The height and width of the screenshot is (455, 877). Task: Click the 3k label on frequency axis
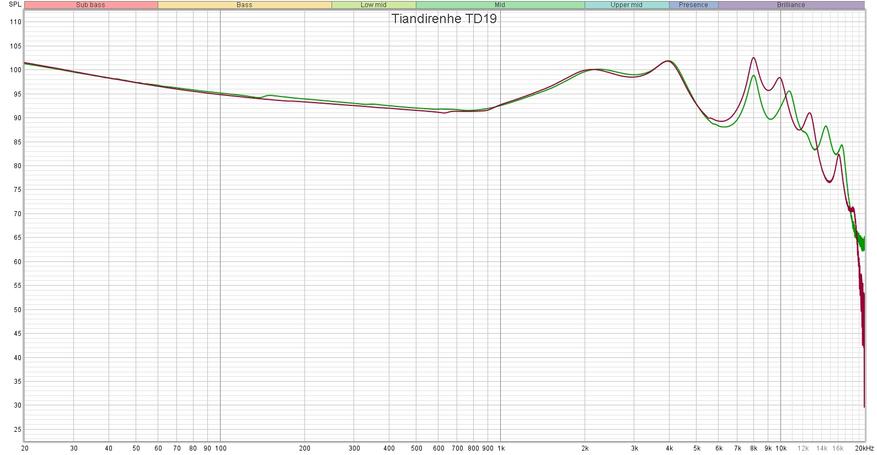[x=634, y=448]
